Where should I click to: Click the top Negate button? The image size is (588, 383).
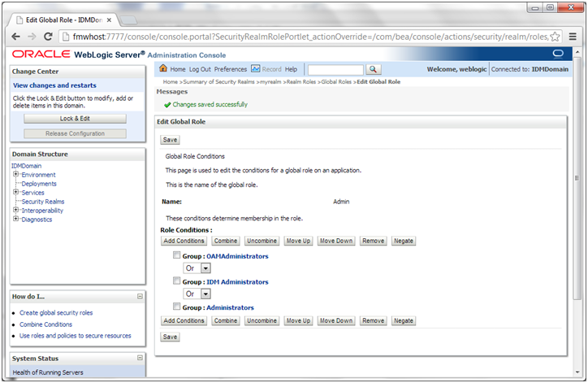[404, 241]
